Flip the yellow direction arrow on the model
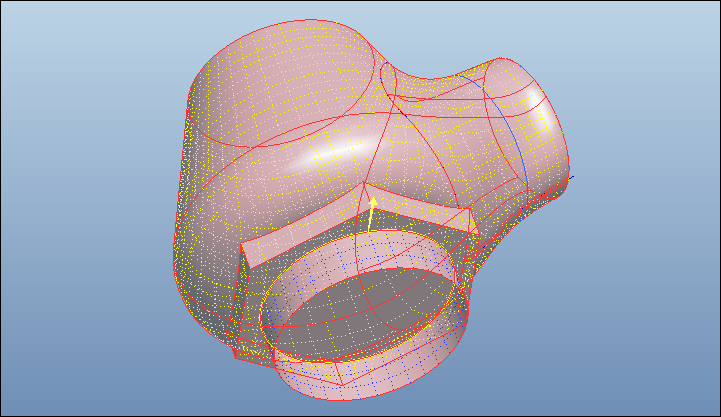Image resolution: width=721 pixels, height=417 pixels. (371, 214)
